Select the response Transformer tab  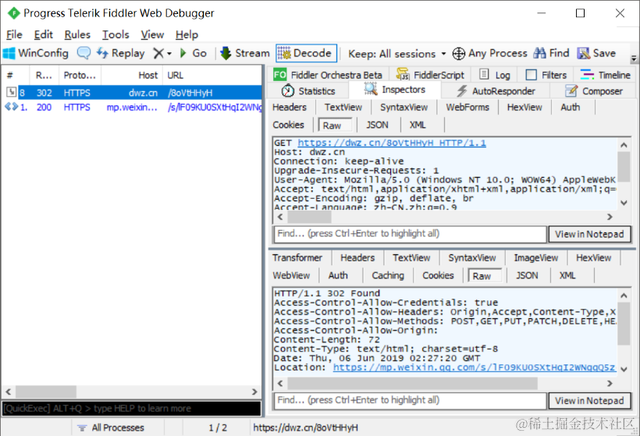coord(297,258)
